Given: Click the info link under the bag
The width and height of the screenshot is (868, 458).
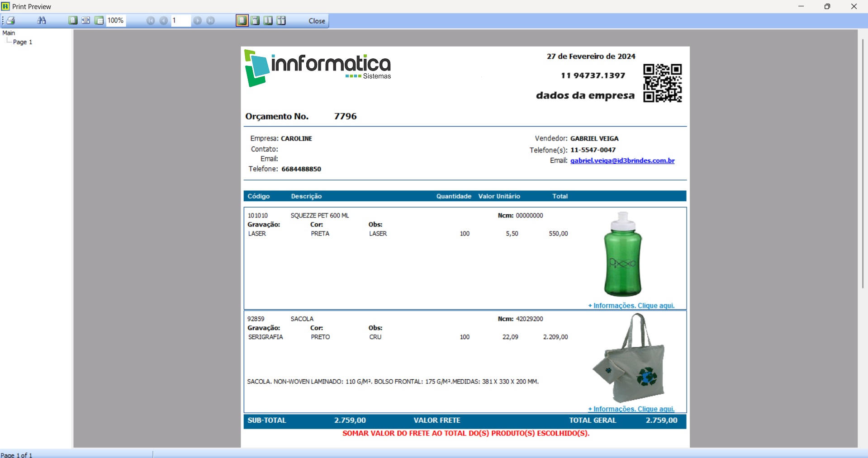Looking at the screenshot, I should 631,409.
